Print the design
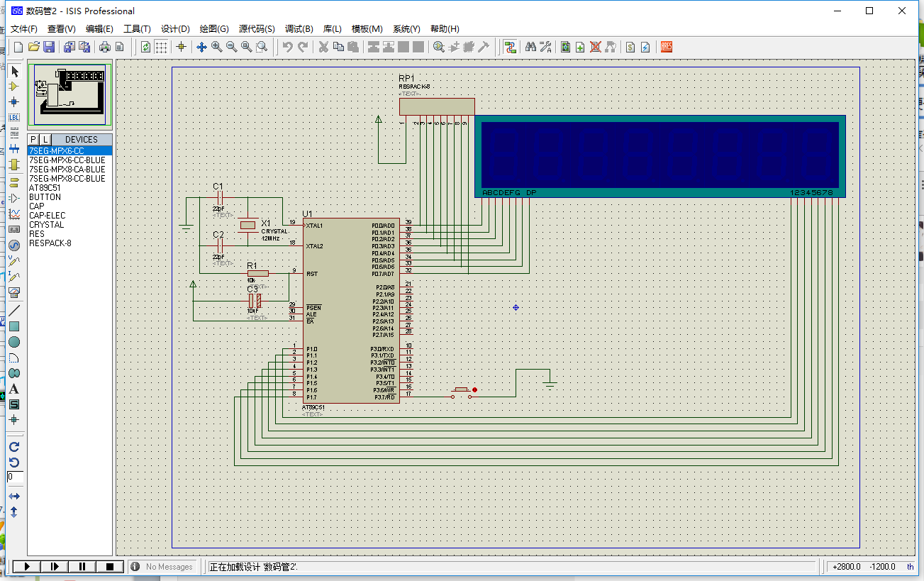The image size is (924, 581). click(x=104, y=47)
